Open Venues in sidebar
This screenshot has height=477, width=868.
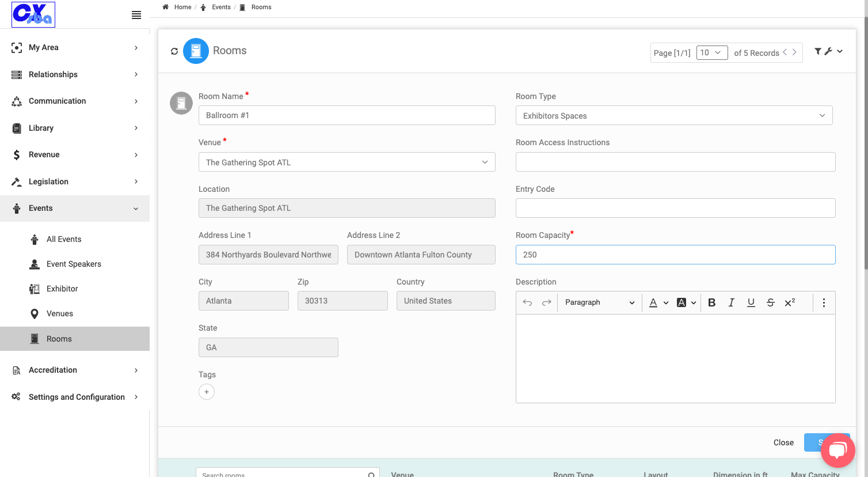60,313
